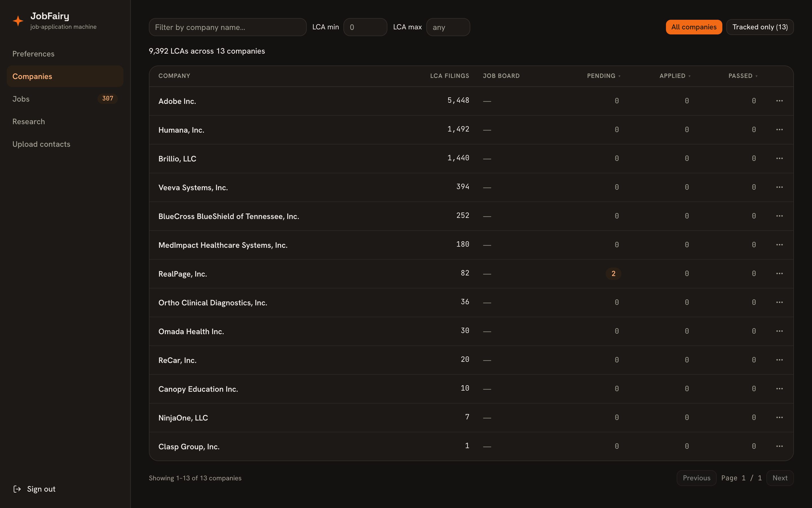Select Companies in the sidebar
The image size is (812, 508).
pos(65,76)
